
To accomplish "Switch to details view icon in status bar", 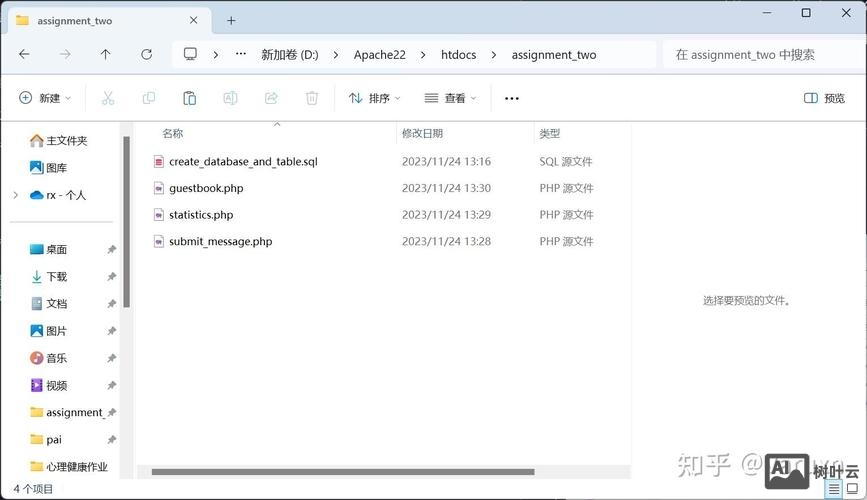I will (x=834, y=488).
